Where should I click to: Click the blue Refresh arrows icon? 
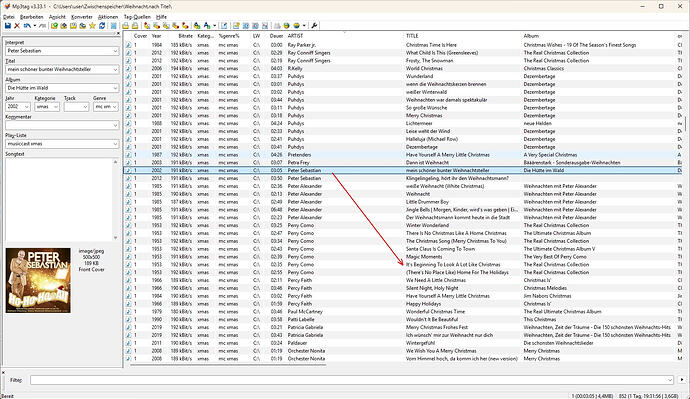[102, 26]
